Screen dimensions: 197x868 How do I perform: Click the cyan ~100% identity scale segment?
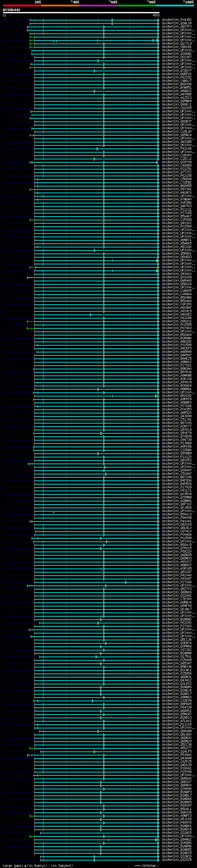click(x=175, y=6)
